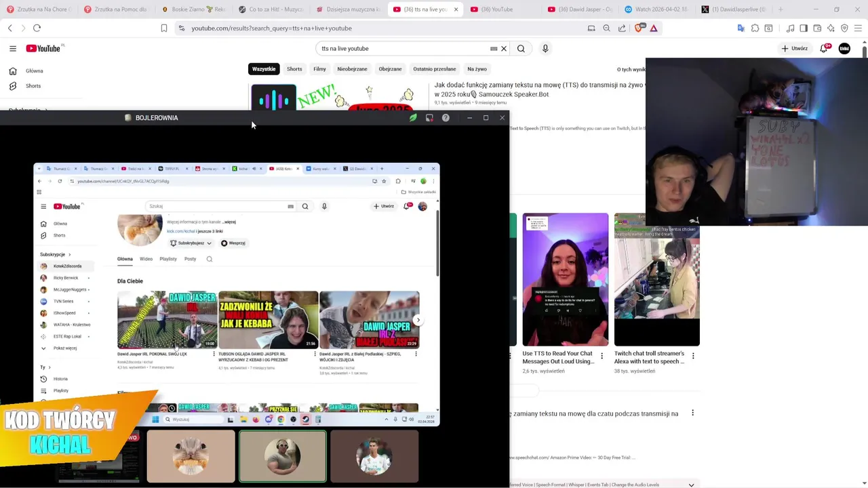Click next arrow beside 'Dla Ciebie' videos

click(418, 320)
